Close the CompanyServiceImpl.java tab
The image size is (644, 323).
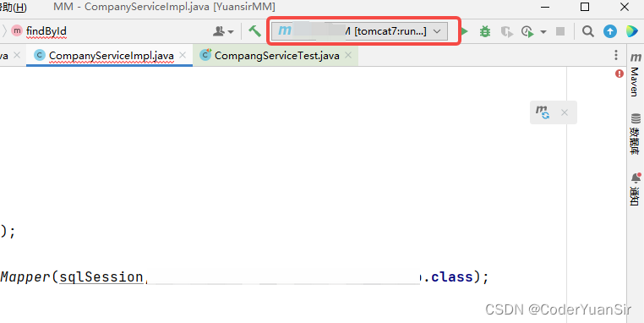click(183, 55)
